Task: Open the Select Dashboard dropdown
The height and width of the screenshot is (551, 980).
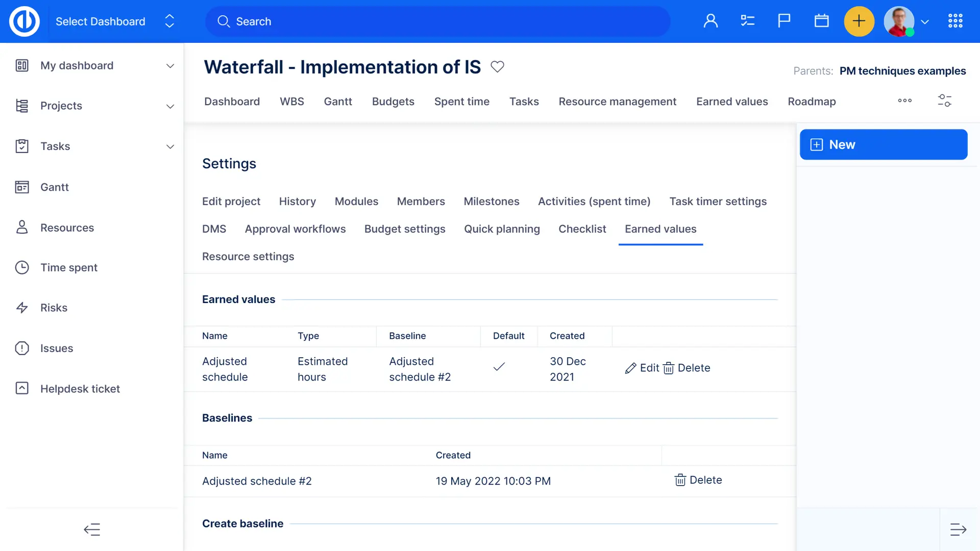Action: [115, 21]
